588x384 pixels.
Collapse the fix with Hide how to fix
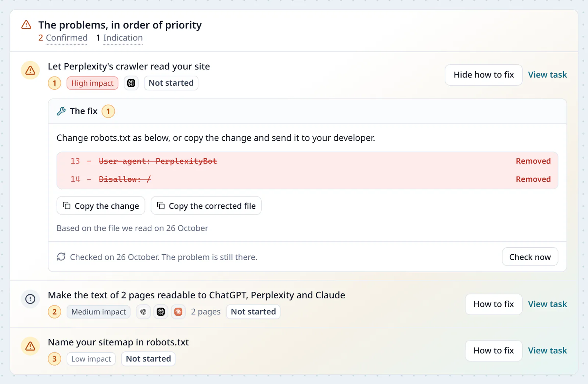point(484,75)
